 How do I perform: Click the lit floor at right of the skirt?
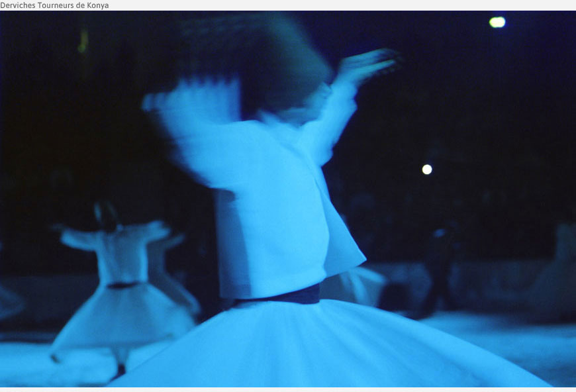[x=503, y=338]
